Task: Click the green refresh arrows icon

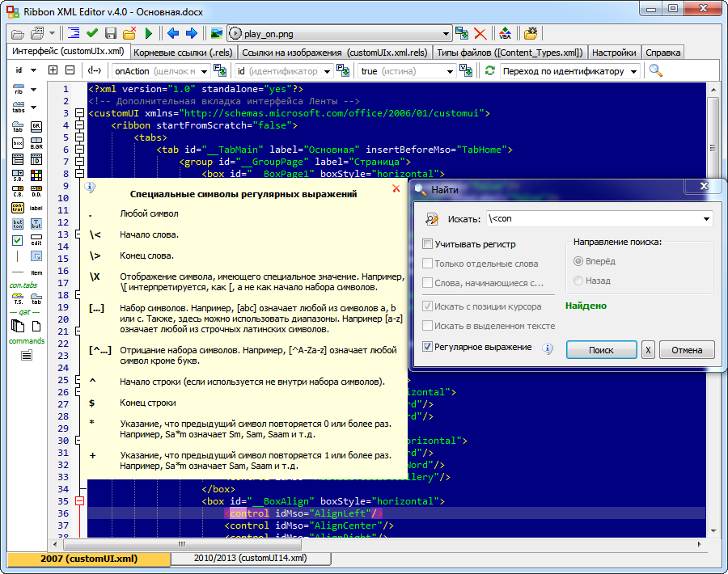Action: [x=490, y=71]
